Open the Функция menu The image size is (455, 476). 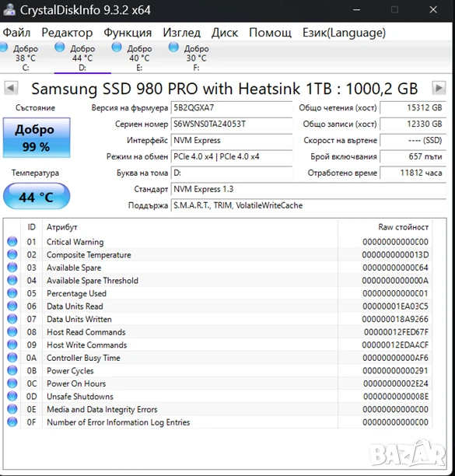[128, 33]
